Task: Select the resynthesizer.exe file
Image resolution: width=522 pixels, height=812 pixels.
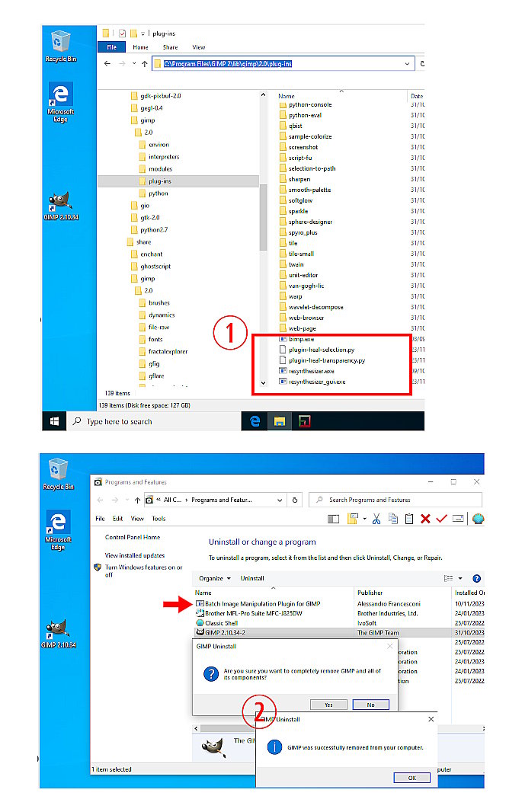Action: point(306,371)
